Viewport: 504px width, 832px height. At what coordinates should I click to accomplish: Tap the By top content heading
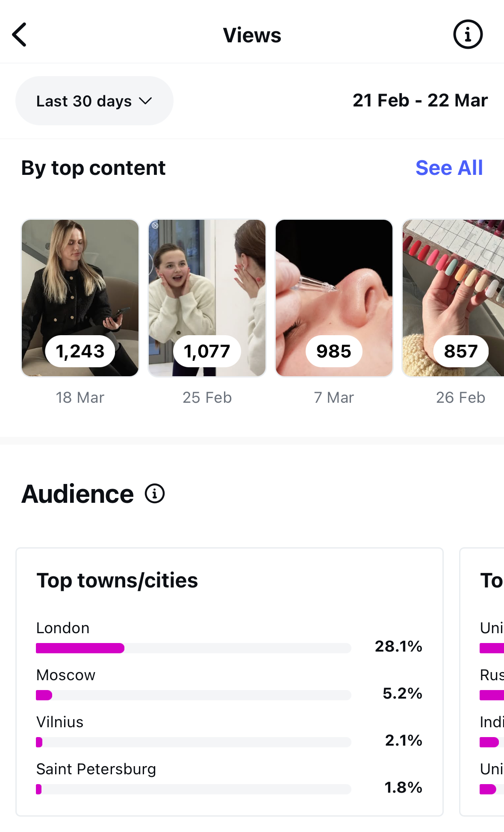(x=93, y=168)
